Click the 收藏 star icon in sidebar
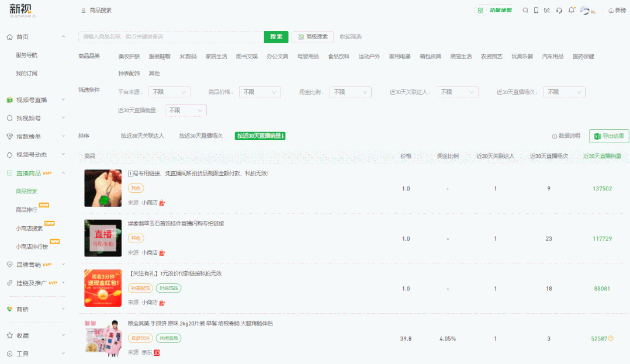The width and height of the screenshot is (630, 364). pyautogui.click(x=9, y=335)
